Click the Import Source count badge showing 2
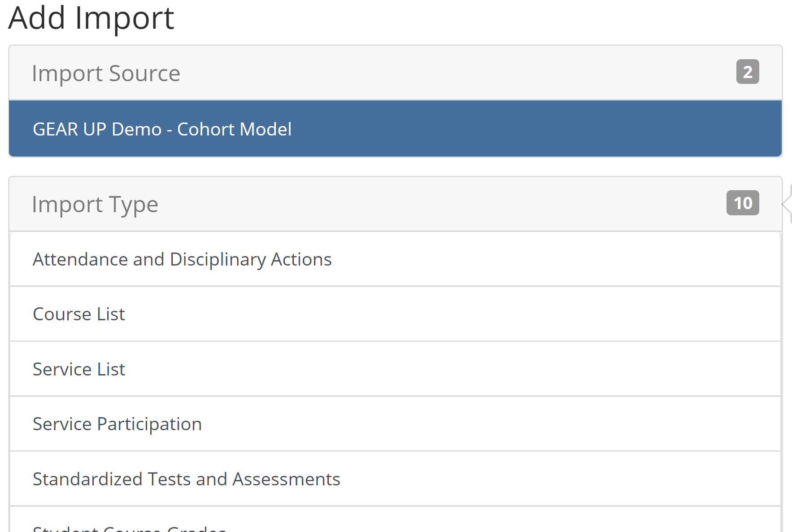The width and height of the screenshot is (792, 532). click(747, 72)
